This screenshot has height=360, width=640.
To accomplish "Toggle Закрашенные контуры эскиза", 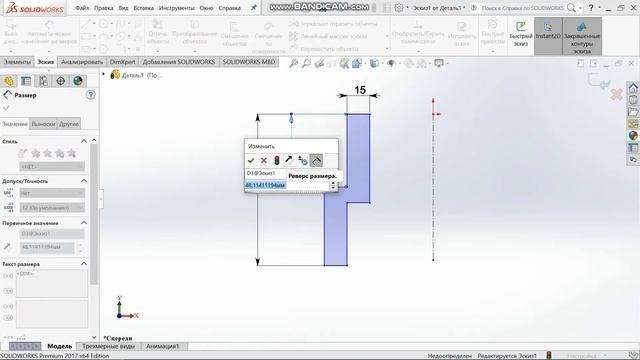I will [582, 37].
